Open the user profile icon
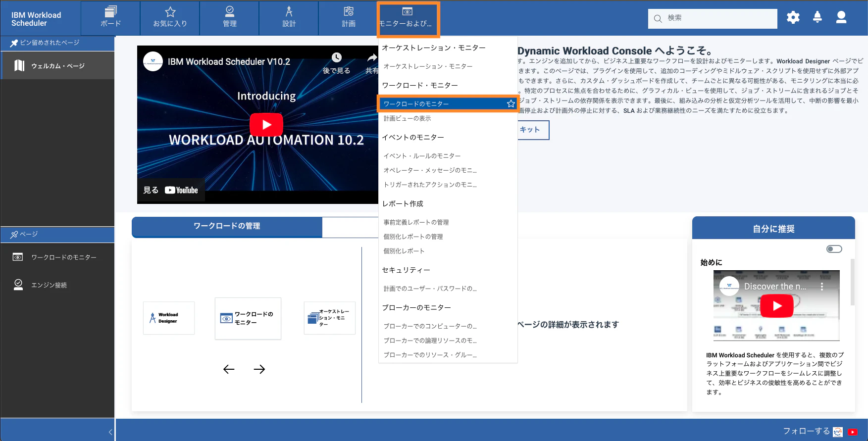The height and width of the screenshot is (441, 868). pos(841,17)
